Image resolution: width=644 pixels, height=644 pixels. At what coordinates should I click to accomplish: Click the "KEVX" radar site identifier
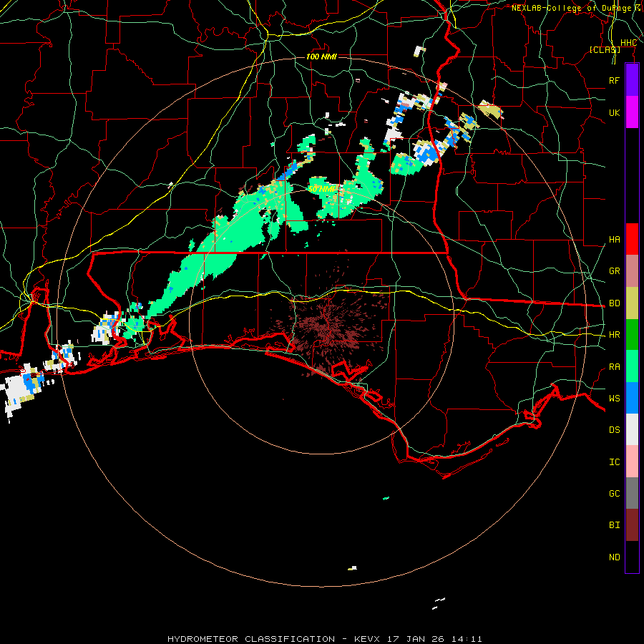point(368,639)
